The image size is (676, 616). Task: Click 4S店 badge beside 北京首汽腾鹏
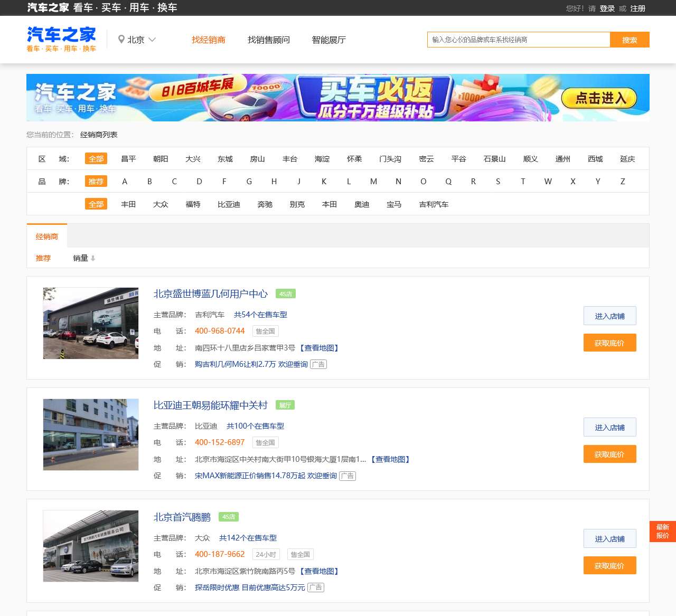tap(229, 517)
